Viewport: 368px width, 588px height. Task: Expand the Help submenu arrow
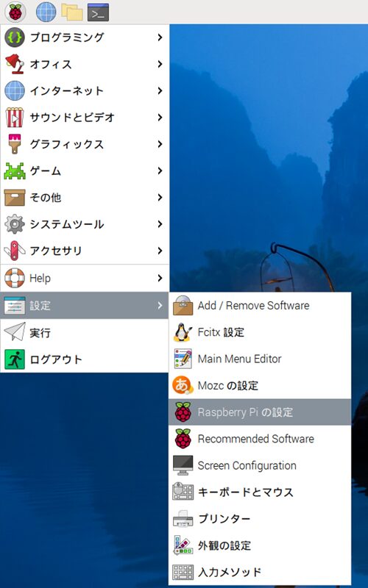point(160,279)
